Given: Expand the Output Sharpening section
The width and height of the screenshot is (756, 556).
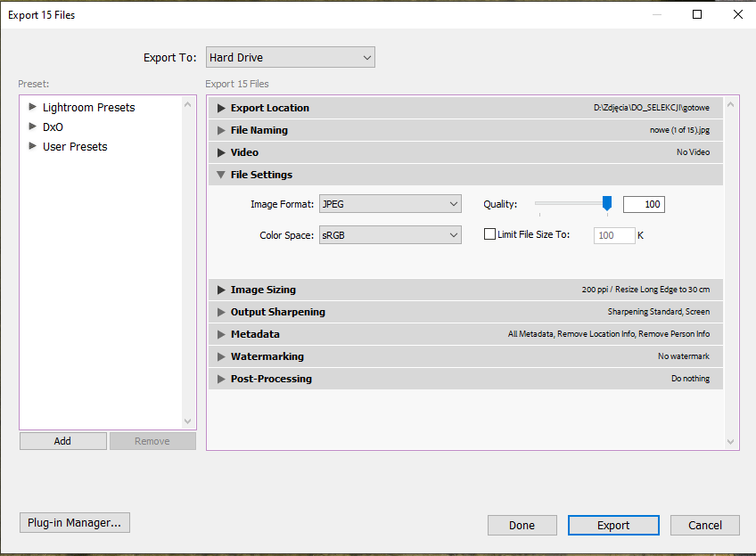Looking at the screenshot, I should 222,312.
